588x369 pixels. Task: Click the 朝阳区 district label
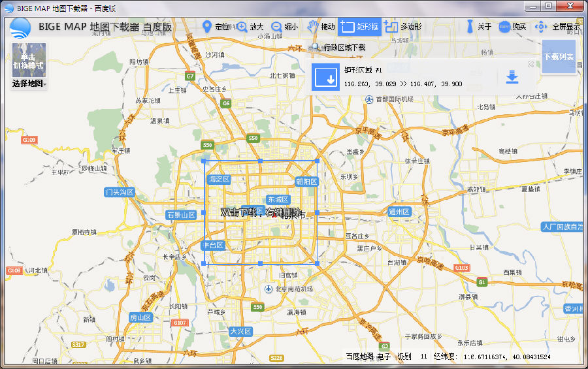coord(307,182)
